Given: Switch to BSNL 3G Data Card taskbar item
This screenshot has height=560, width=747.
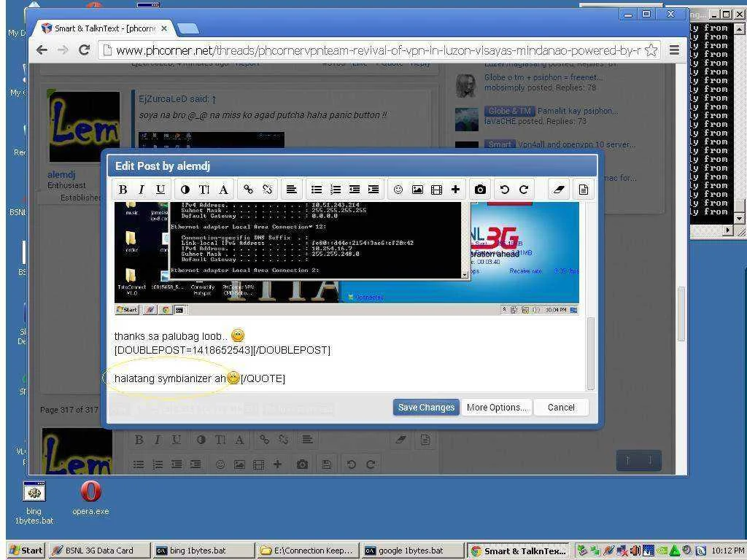Looking at the screenshot, I should [x=98, y=551].
